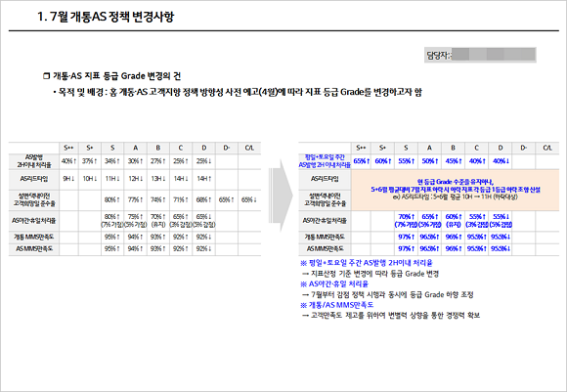Click blue 70%↑ (7% 가점) cell
The image size is (567, 392).
[x=406, y=221]
